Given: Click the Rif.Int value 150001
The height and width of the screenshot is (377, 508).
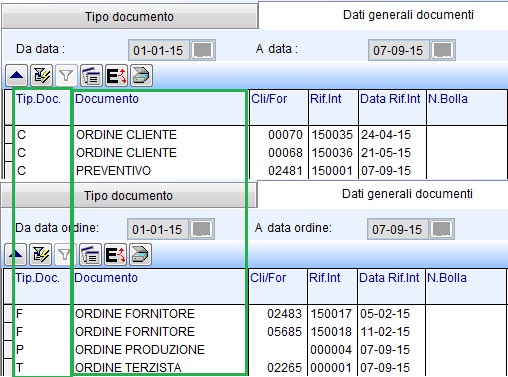Looking at the screenshot, I should [332, 171].
